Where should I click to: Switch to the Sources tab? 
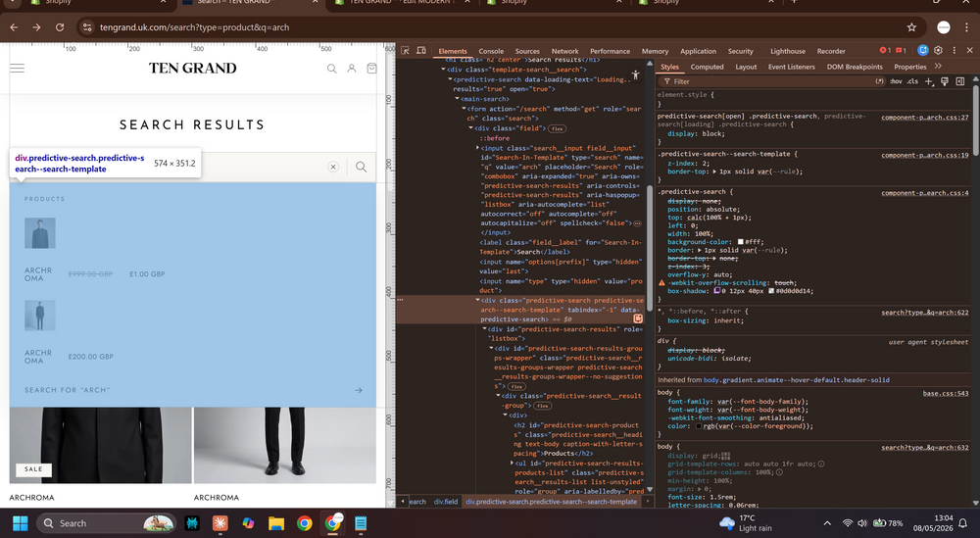click(527, 51)
